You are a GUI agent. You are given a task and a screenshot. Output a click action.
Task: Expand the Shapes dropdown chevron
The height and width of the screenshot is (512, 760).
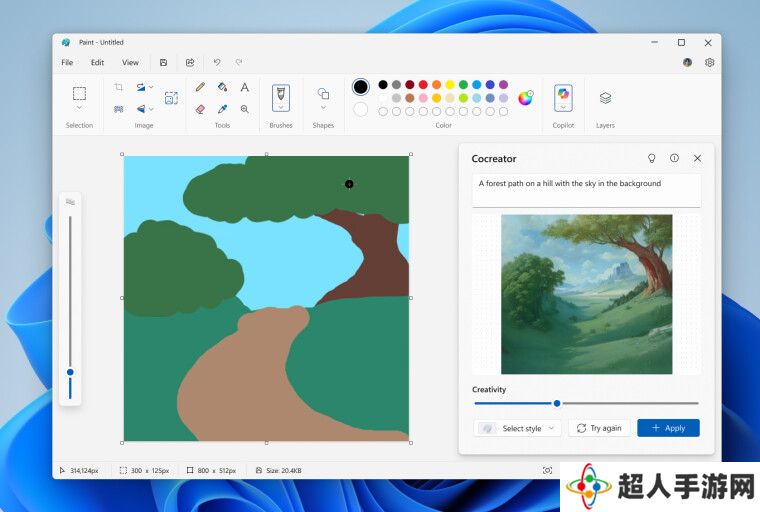click(x=323, y=108)
